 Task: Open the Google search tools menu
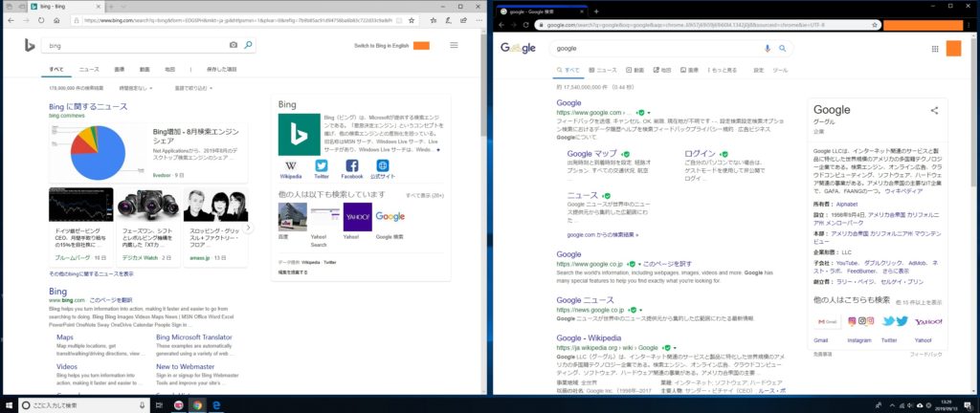coord(780,71)
